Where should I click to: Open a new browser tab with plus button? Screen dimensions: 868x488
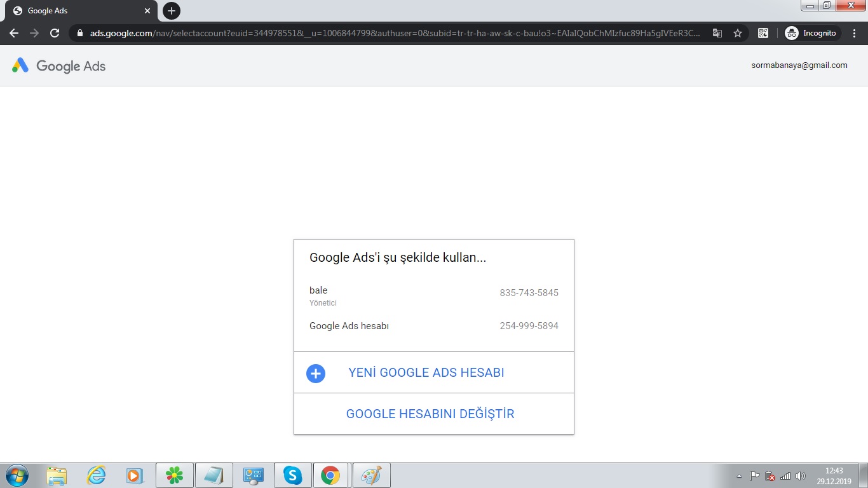(172, 11)
